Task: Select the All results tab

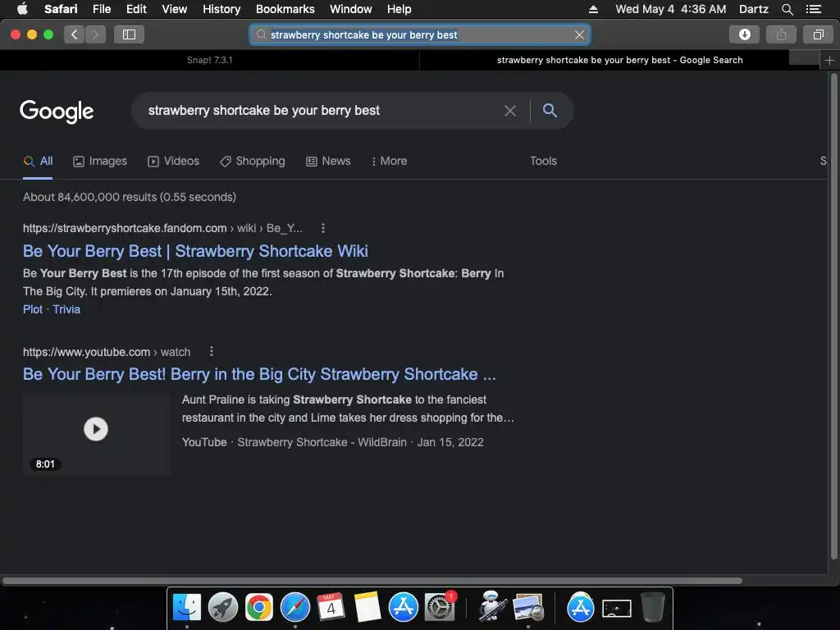Action: 38,162
